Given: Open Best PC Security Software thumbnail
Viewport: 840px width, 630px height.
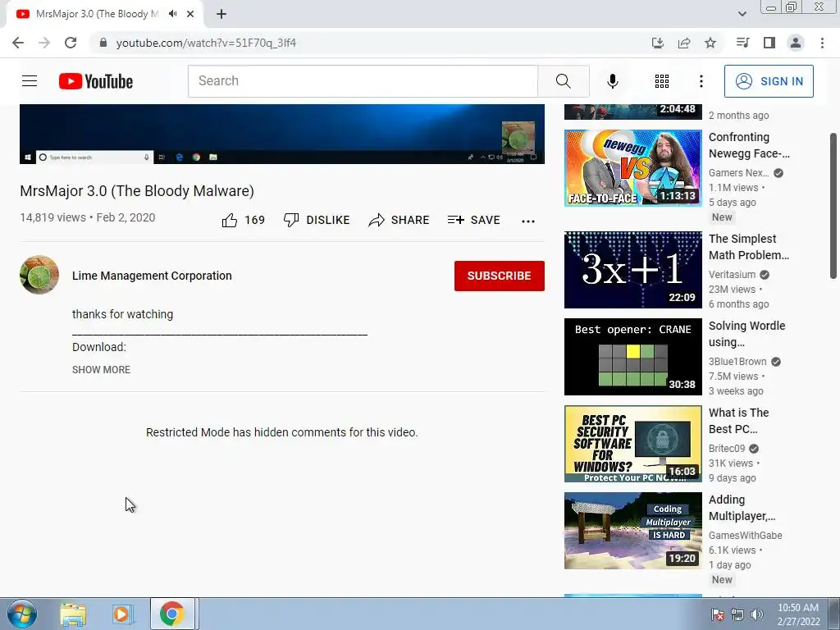Looking at the screenshot, I should click(632, 444).
